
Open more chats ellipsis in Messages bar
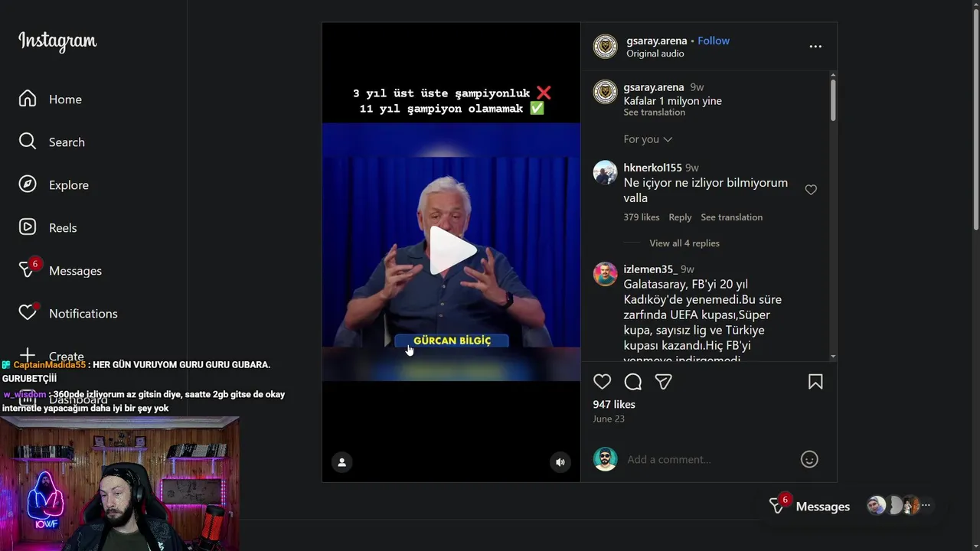pos(926,506)
